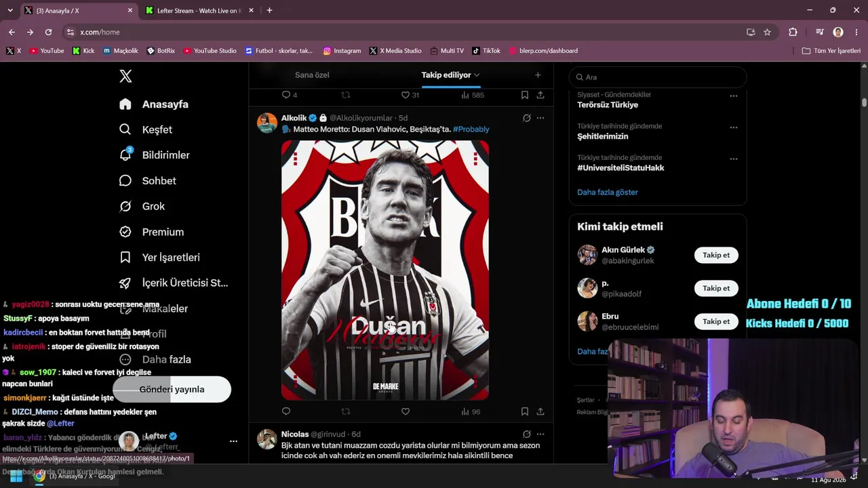The image size is (868, 488).
Task: Open Anasayfa from the X sidebar
Action: 154,104
